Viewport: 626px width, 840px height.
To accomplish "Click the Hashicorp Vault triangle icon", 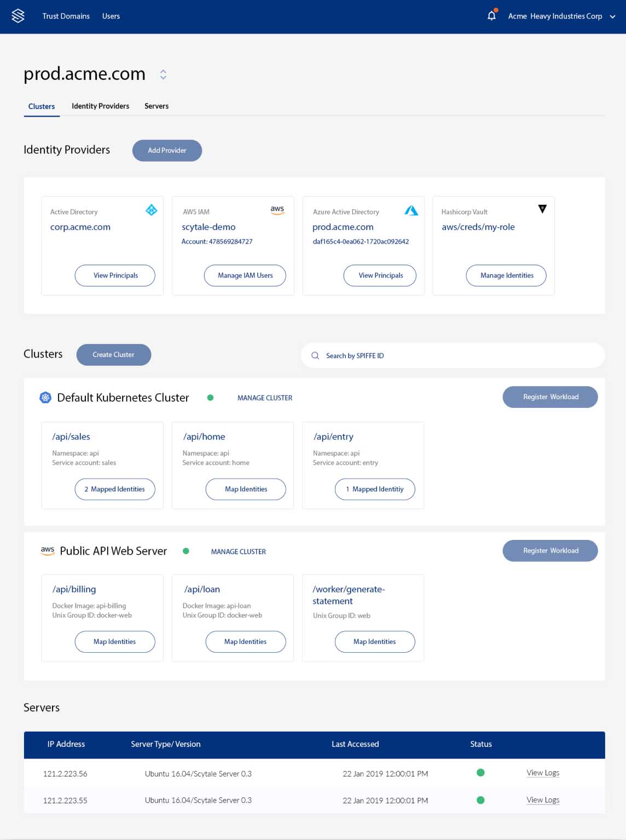I will 542,209.
